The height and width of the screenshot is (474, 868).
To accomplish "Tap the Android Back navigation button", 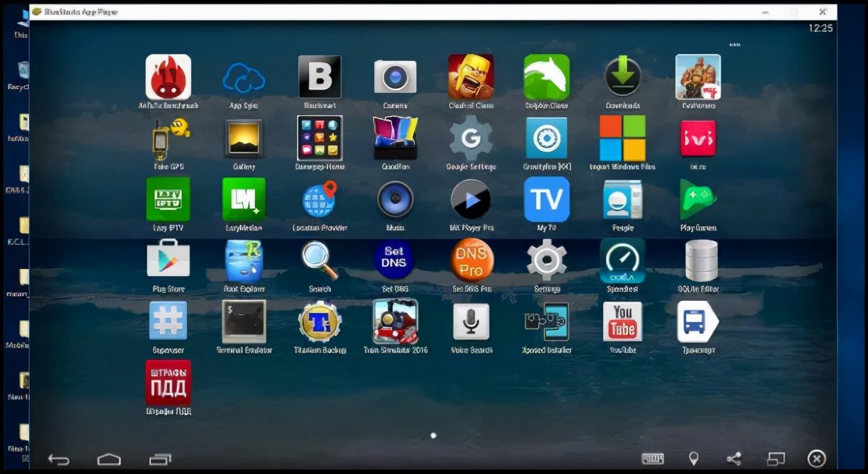I will (x=58, y=459).
